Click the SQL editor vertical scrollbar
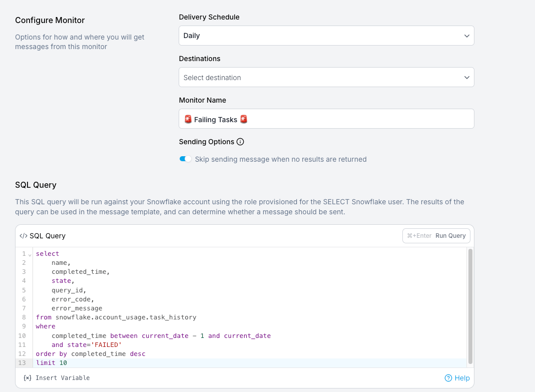 [x=470, y=306]
